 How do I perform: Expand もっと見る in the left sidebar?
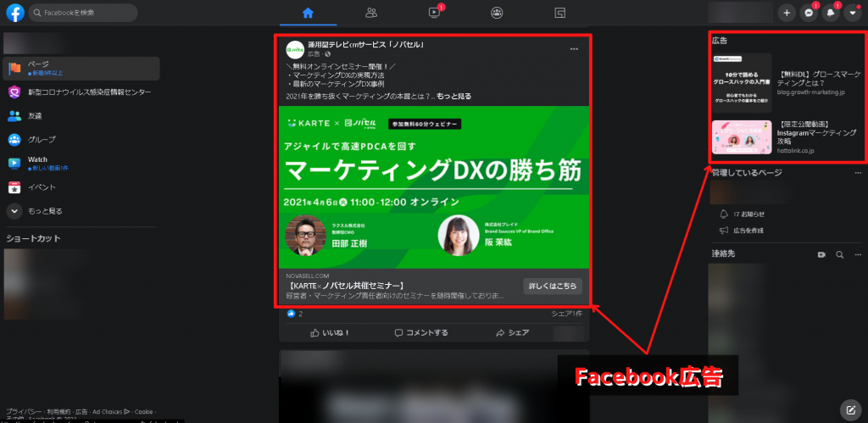[x=81, y=211]
